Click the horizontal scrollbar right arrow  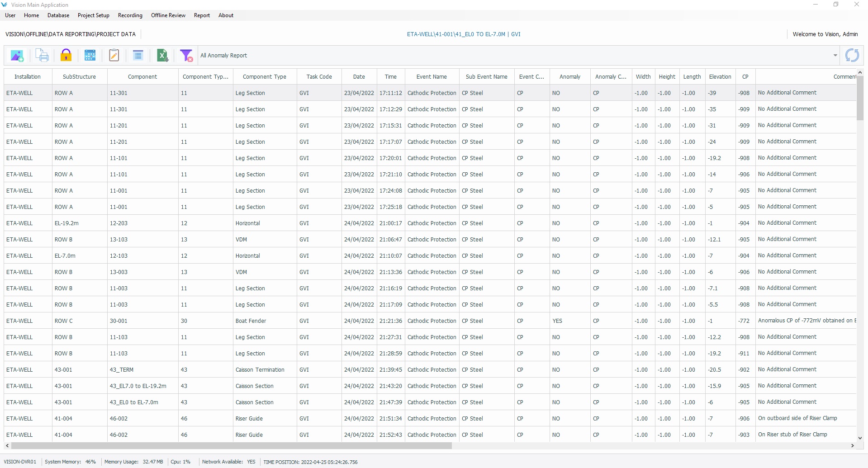(x=852, y=446)
